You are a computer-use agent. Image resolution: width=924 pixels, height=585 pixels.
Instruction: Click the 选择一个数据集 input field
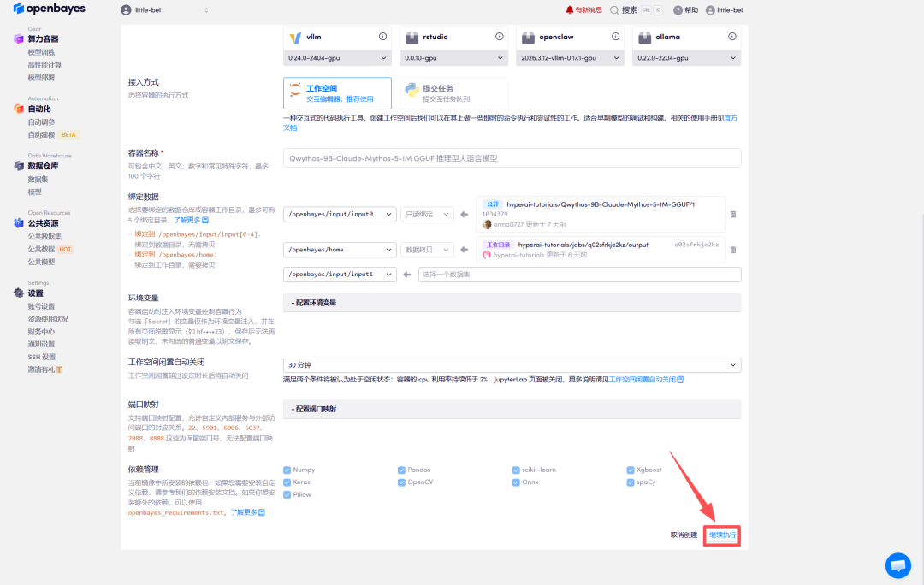coord(580,275)
